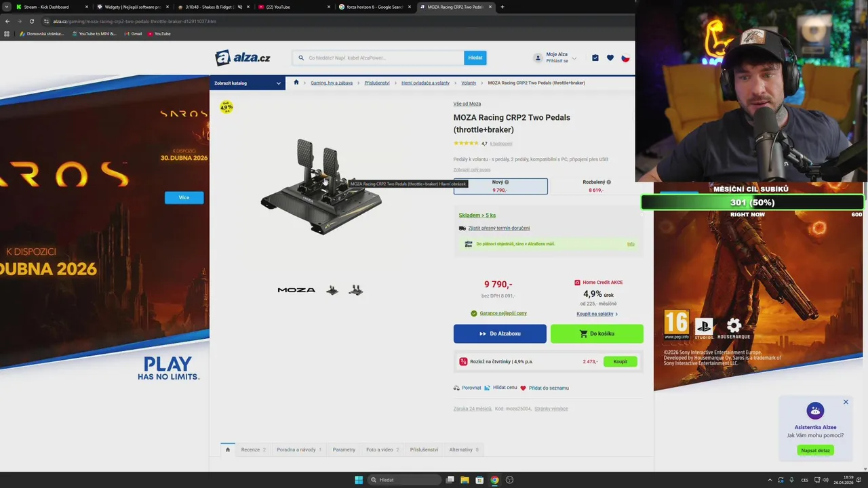Click Koupit button for čtvrtinky
The width and height of the screenshot is (868, 488).
pos(620,361)
